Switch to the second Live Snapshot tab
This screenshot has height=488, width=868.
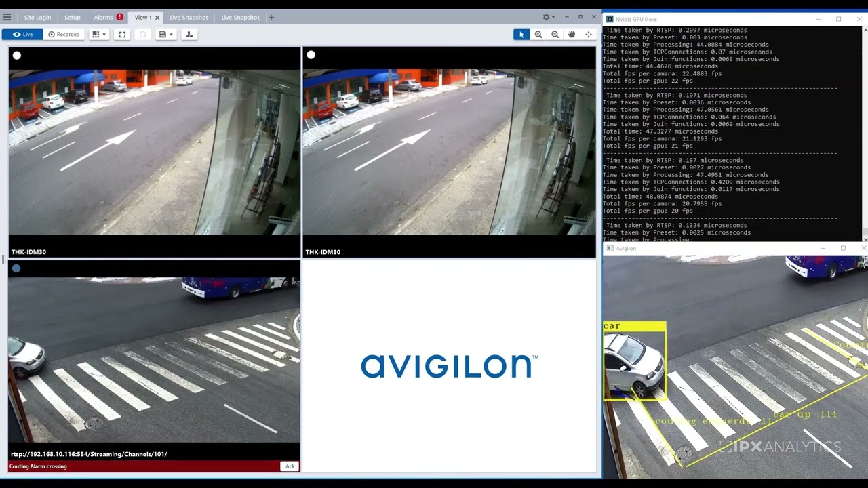240,17
